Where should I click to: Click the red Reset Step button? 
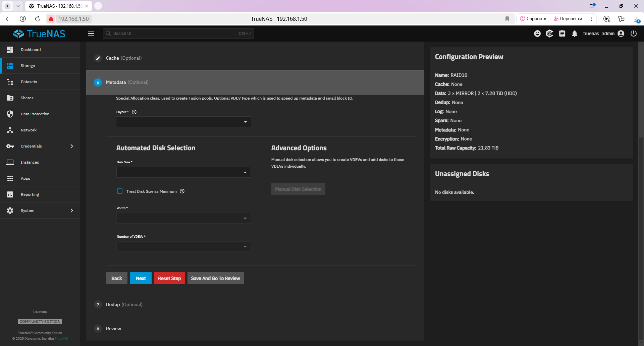click(169, 278)
